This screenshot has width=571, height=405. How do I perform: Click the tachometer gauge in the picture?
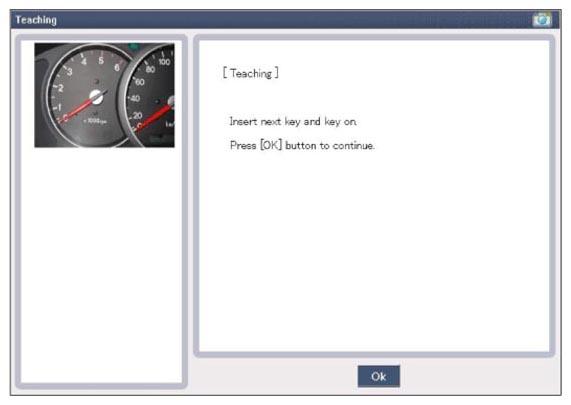point(88,96)
